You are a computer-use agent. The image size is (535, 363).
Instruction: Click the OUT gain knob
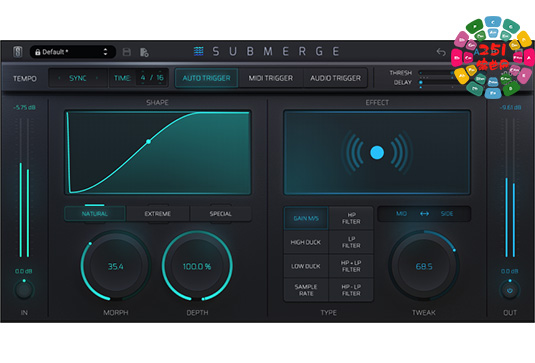tap(510, 290)
